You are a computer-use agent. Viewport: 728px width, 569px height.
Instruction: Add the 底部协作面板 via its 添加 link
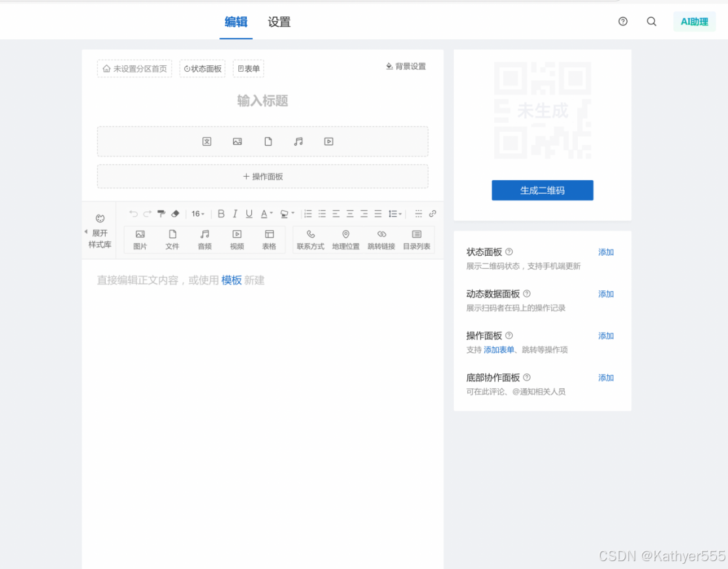[x=606, y=378]
